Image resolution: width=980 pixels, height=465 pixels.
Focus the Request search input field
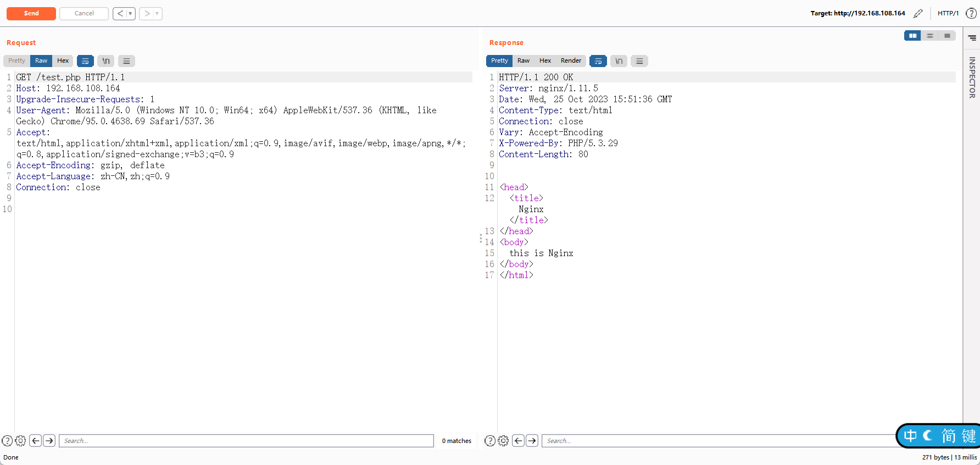tap(246, 441)
